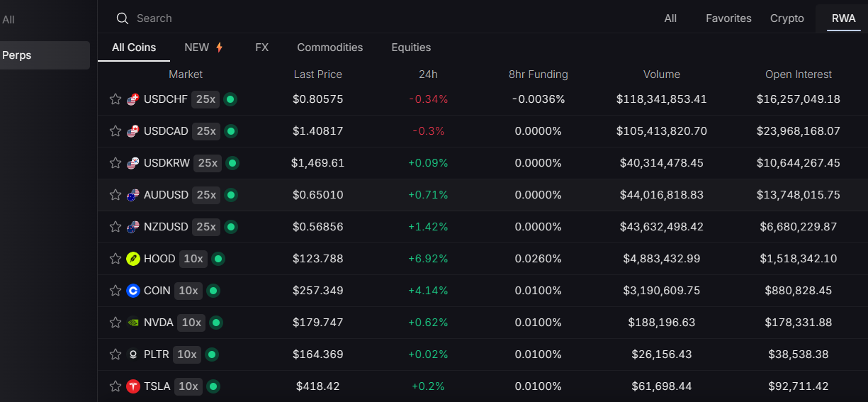Click the USDCHF flag pair icon
Viewport: 868px width, 402px height.
pos(133,99)
